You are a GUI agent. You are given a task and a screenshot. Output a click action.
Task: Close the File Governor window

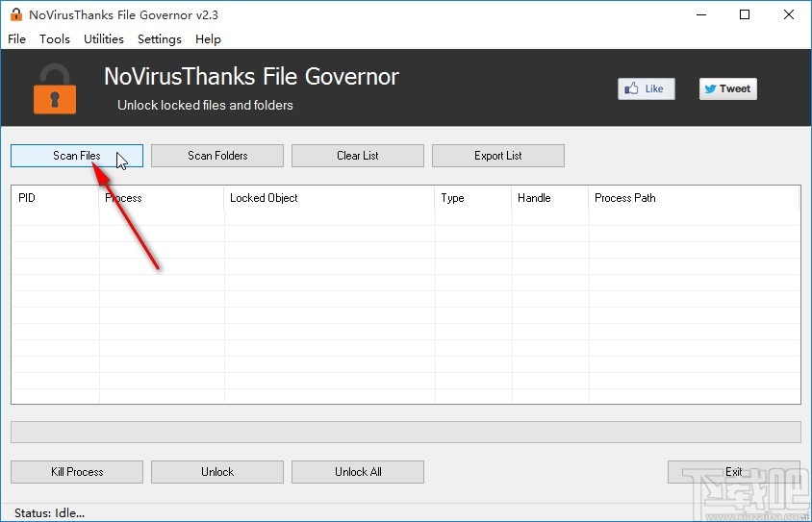[789, 14]
